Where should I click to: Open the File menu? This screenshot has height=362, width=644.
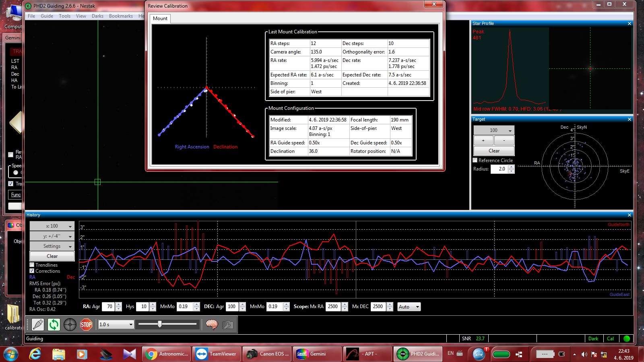coord(31,16)
